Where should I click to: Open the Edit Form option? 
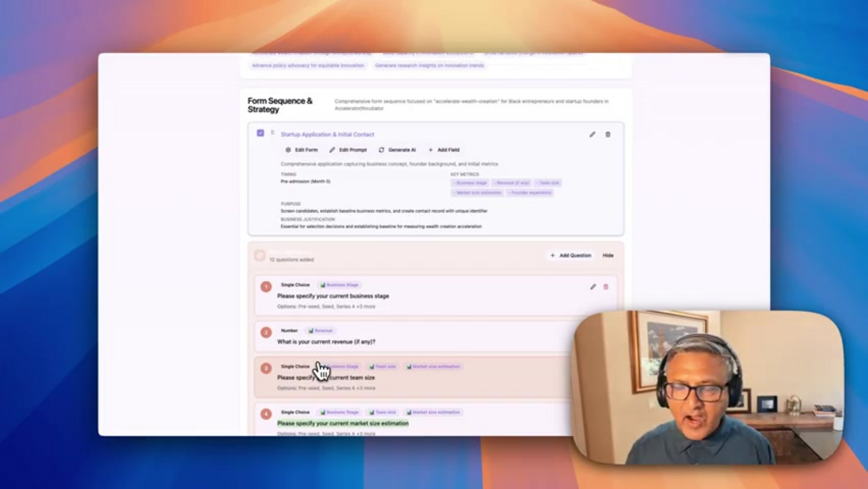(x=302, y=150)
